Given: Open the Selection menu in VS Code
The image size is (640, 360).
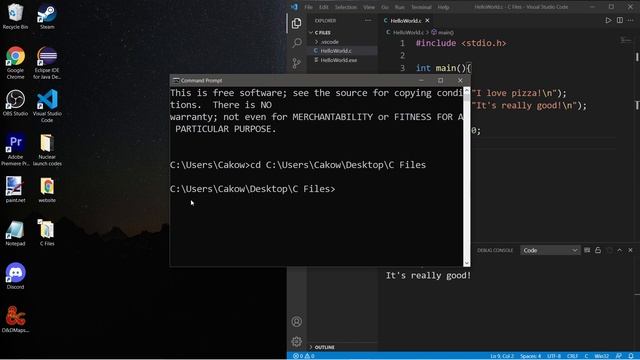Looking at the screenshot, I should 346,7.
